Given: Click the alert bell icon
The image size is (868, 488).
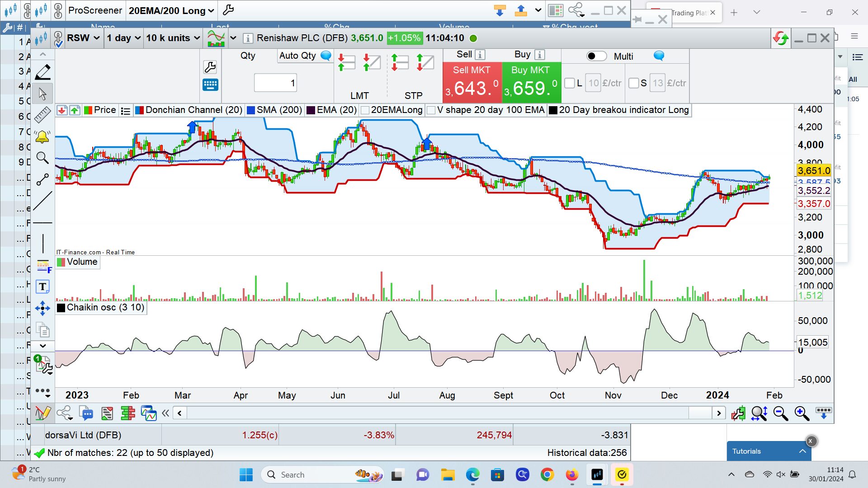Looking at the screenshot, I should (x=42, y=136).
